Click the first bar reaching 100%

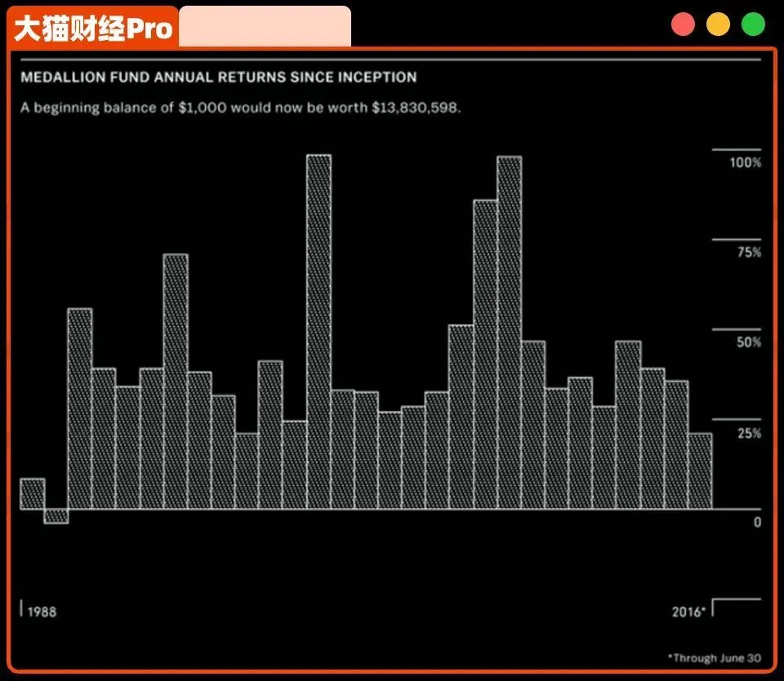coord(318,331)
